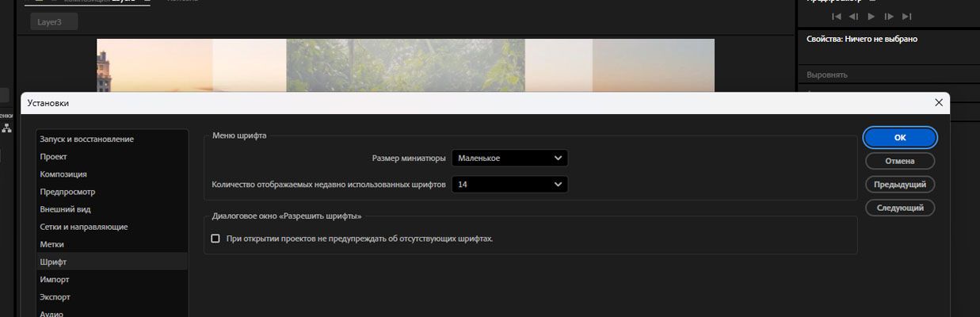This screenshot has height=317, width=980.
Task: Select Проект category in preferences list
Action: (x=112, y=156)
